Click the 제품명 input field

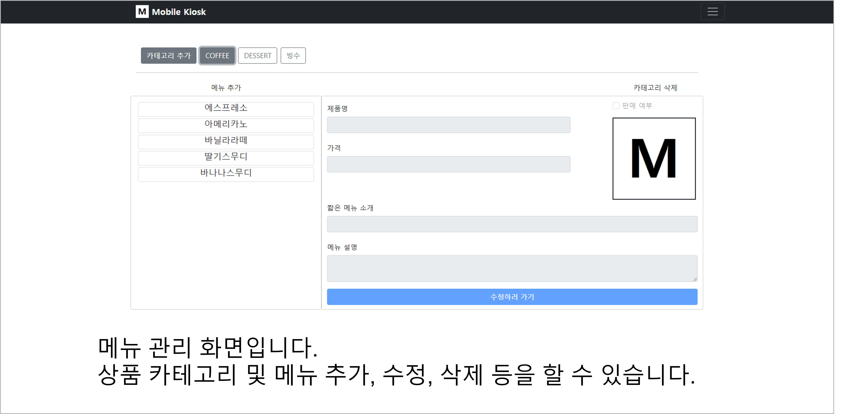449,125
